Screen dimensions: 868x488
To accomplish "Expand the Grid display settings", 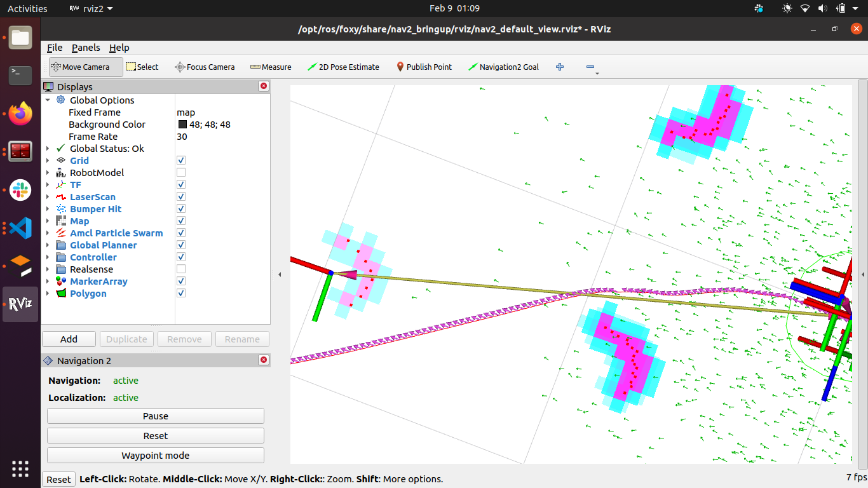I will point(47,160).
